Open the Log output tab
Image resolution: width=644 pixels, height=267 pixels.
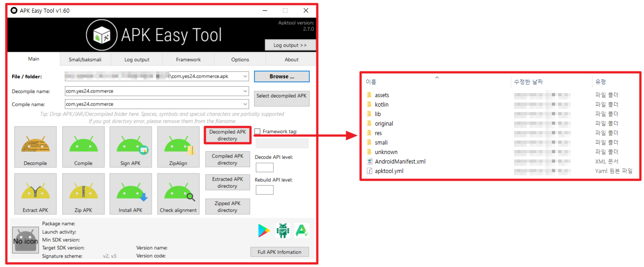[137, 59]
